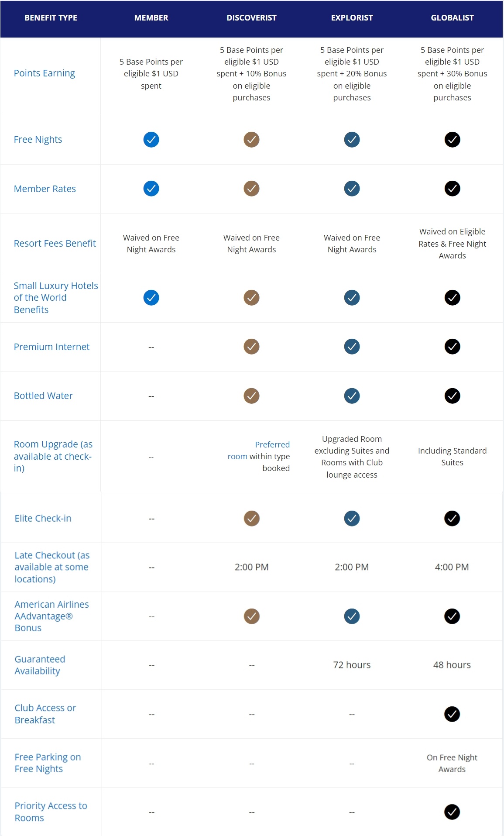Open the Resort Fees Benefit link
Screen dimensions: 504x836
click(55, 243)
